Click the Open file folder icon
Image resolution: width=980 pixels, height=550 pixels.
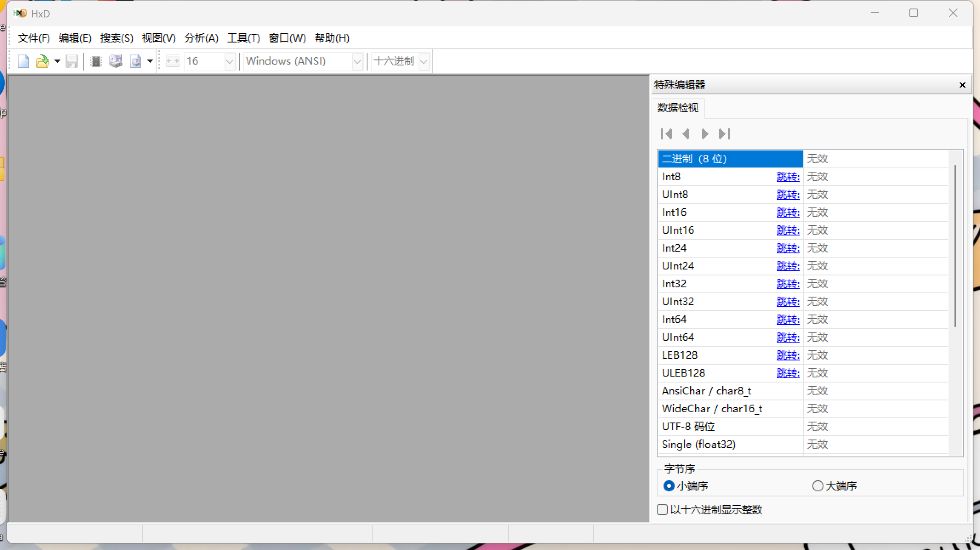pos(42,62)
